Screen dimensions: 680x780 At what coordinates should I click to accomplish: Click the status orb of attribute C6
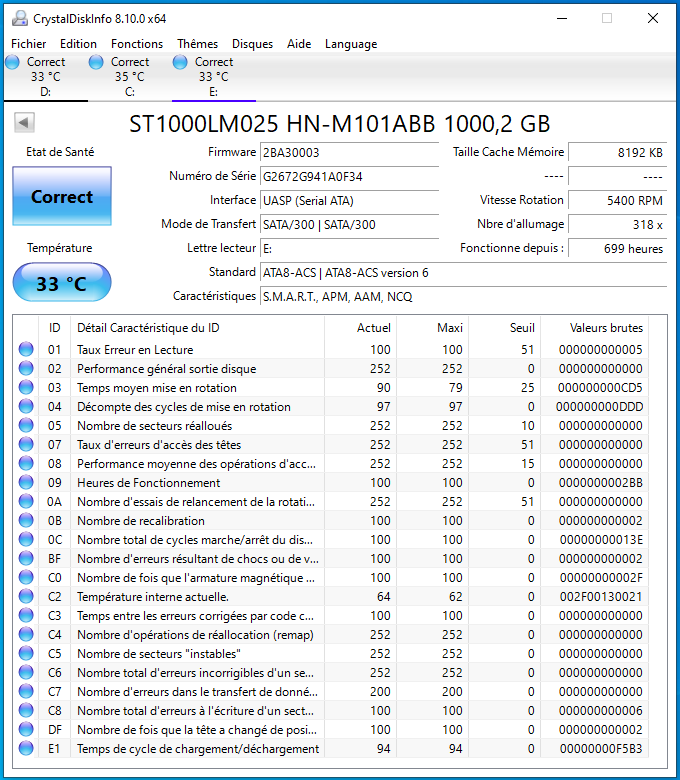26,673
